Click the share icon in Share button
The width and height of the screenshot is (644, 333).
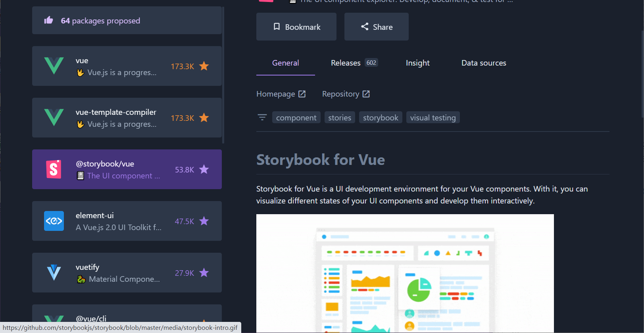click(365, 27)
